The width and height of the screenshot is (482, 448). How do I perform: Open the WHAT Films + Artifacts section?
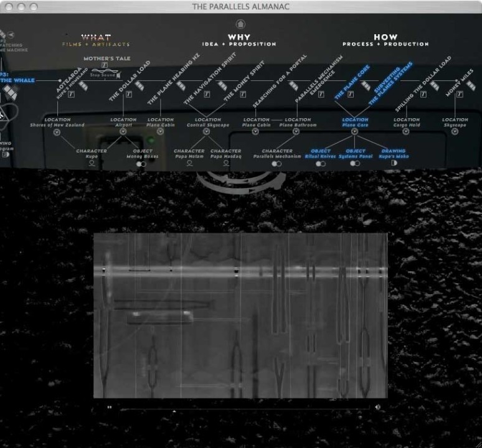point(96,40)
